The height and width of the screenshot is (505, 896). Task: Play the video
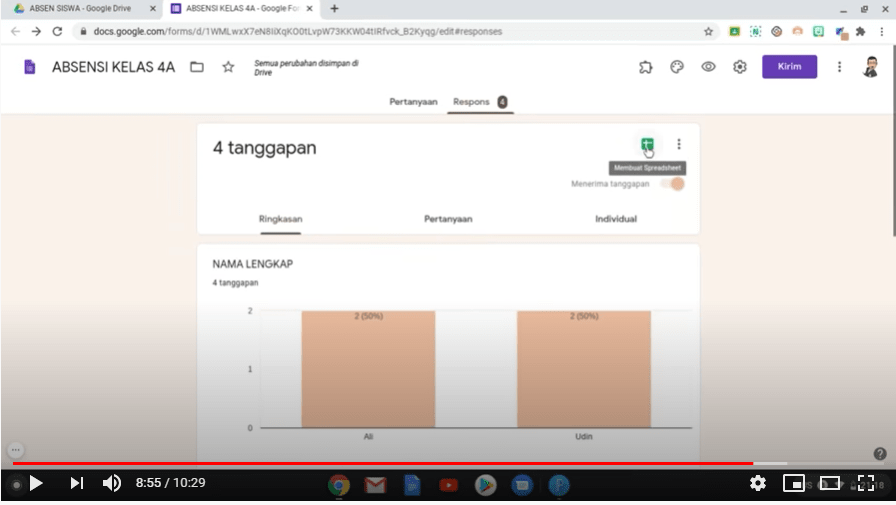pyautogui.click(x=36, y=483)
